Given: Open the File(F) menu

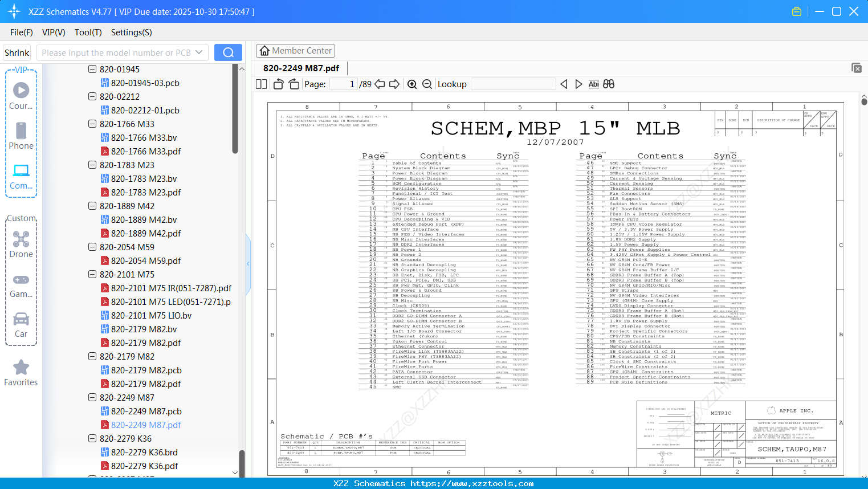Looking at the screenshot, I should pos(22,32).
